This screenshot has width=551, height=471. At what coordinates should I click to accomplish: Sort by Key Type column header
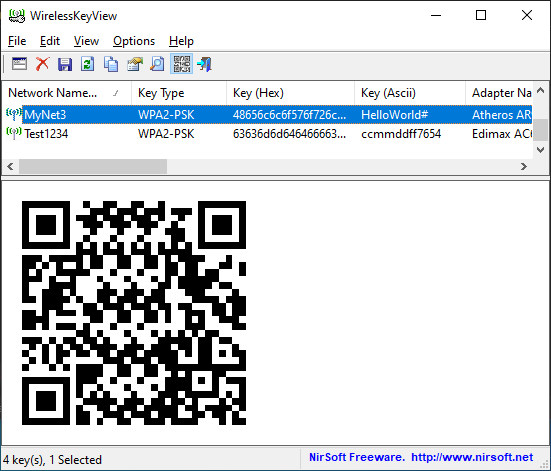tap(179, 93)
